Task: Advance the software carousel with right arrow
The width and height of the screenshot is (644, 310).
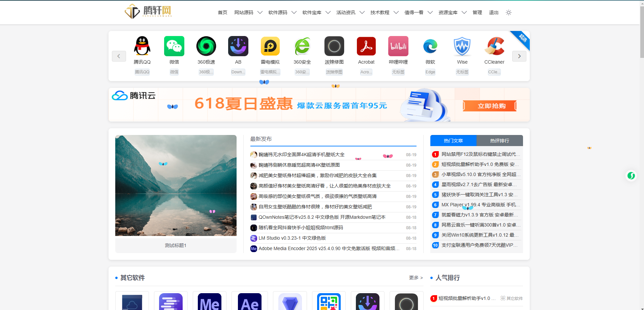Action: (519, 56)
